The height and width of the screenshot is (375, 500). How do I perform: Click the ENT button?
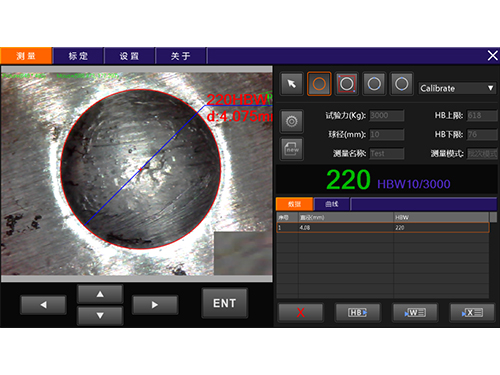[225, 303]
